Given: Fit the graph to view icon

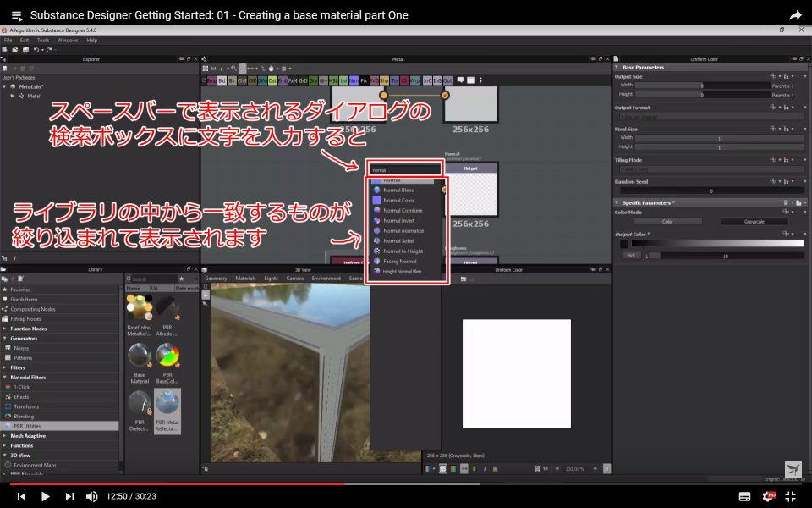Looking at the screenshot, I should pyautogui.click(x=205, y=69).
